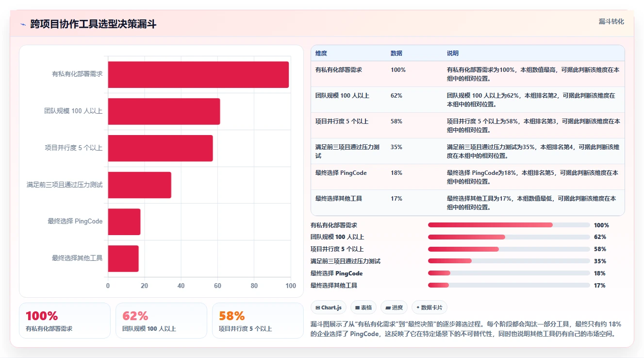
Task: Click the 数据 column header
Action: pyautogui.click(x=396, y=53)
